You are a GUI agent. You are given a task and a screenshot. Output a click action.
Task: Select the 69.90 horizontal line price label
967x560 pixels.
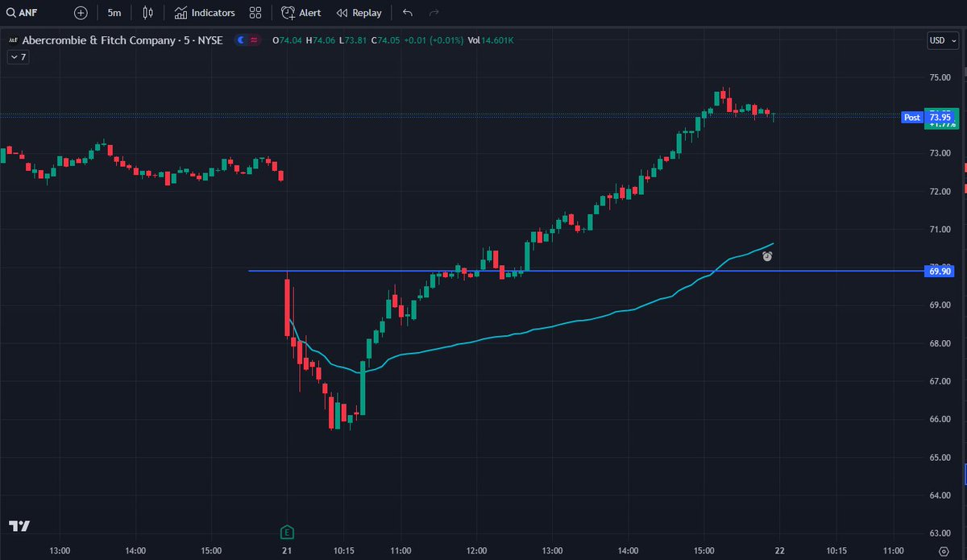click(940, 272)
